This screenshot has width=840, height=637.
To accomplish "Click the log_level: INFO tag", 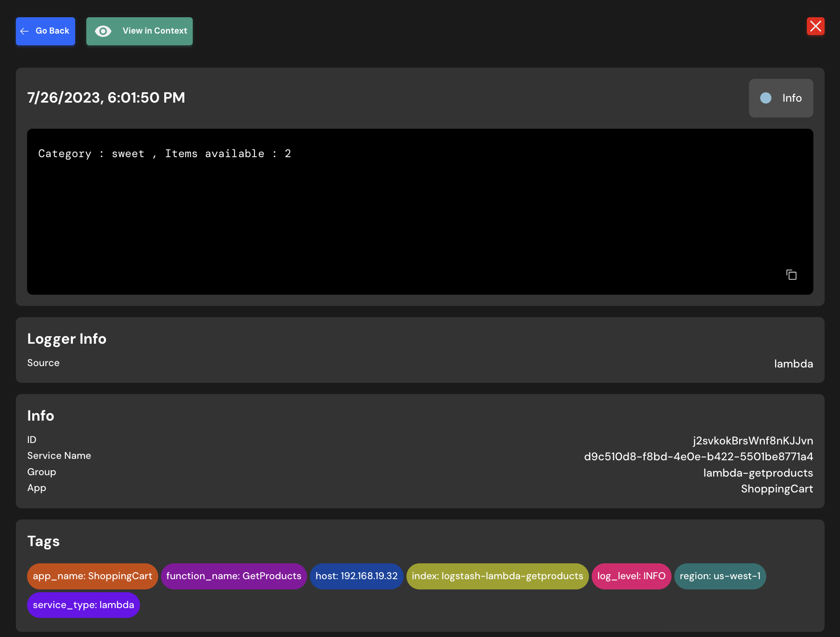I will [x=631, y=576].
